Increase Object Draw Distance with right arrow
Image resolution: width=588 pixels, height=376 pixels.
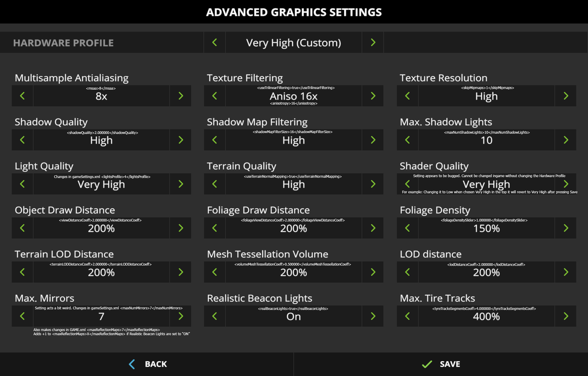[181, 228]
